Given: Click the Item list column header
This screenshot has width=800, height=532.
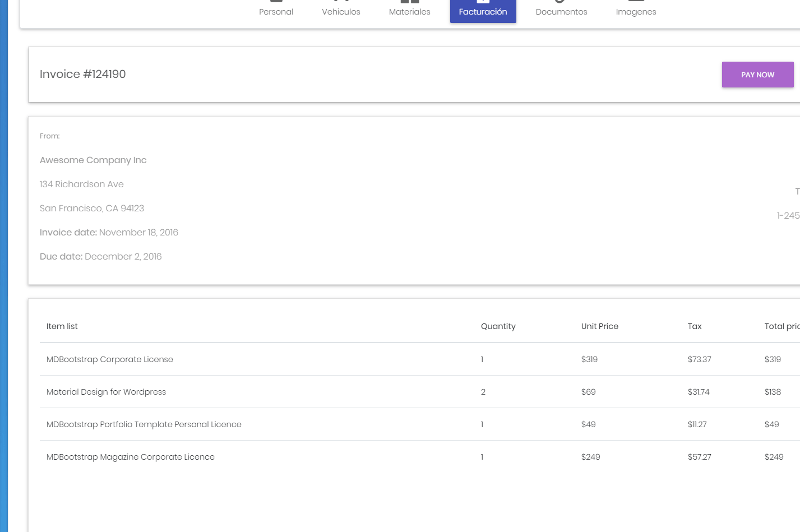Looking at the screenshot, I should (62, 326).
